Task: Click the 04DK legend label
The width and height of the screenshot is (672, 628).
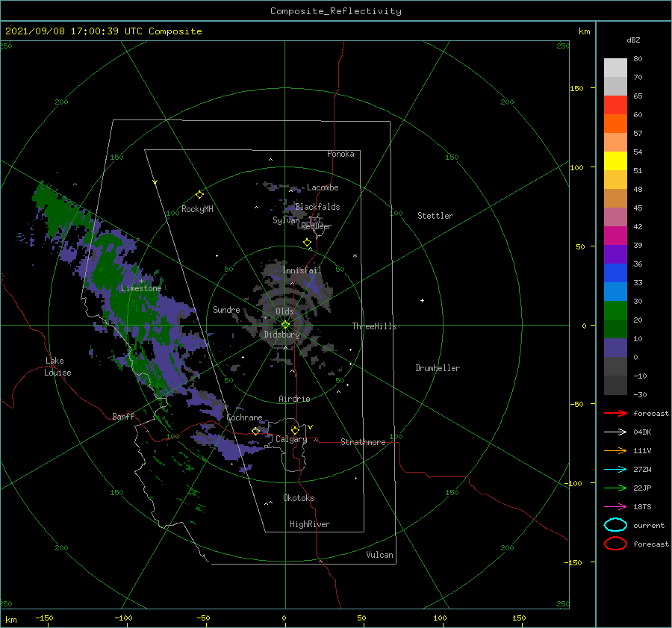Action: [642, 432]
